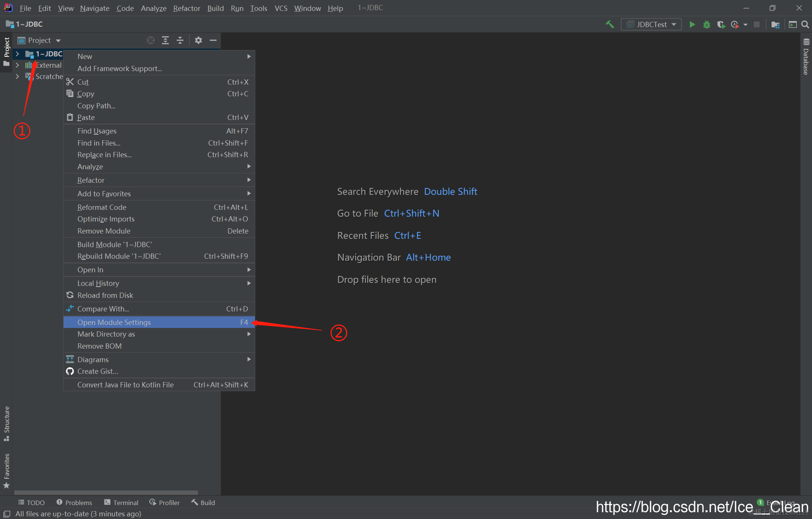
Task: Click the green Run triangle icon
Action: click(692, 24)
